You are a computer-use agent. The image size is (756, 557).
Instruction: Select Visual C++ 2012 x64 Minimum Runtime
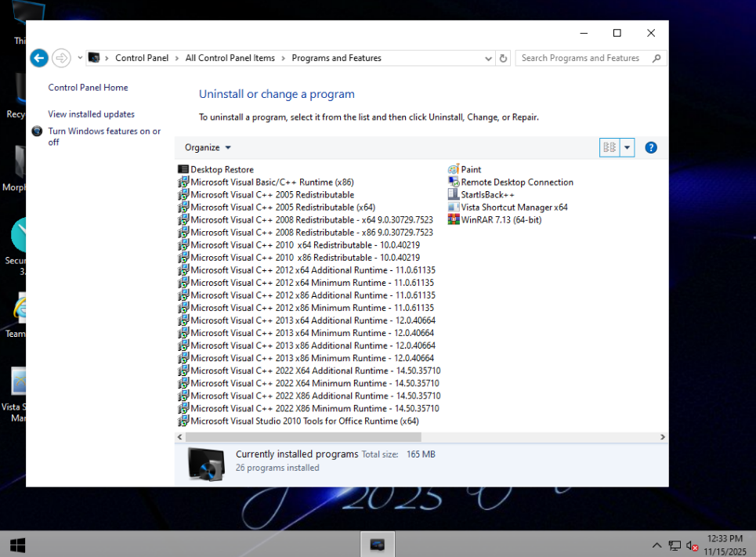point(306,283)
